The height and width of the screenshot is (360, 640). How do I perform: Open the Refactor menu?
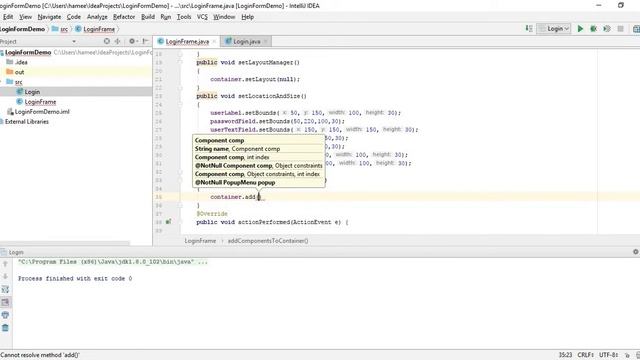(x=124, y=17)
